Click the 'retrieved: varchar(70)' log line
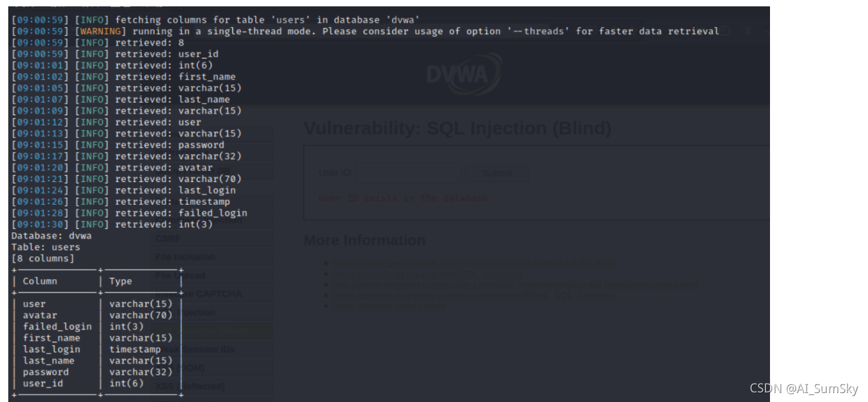Image resolution: width=868 pixels, height=402 pixels. (127, 179)
